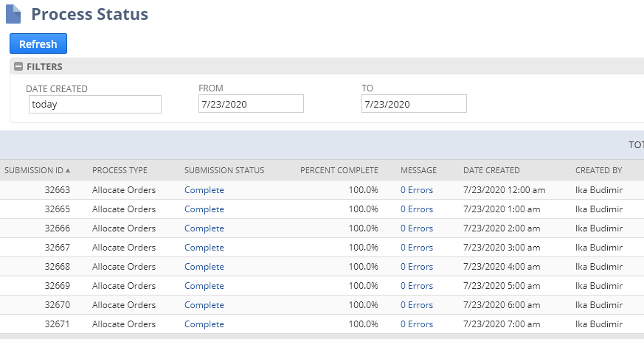Open Complete status link for submission 32667
Image resolution: width=644 pixels, height=339 pixels.
click(204, 248)
